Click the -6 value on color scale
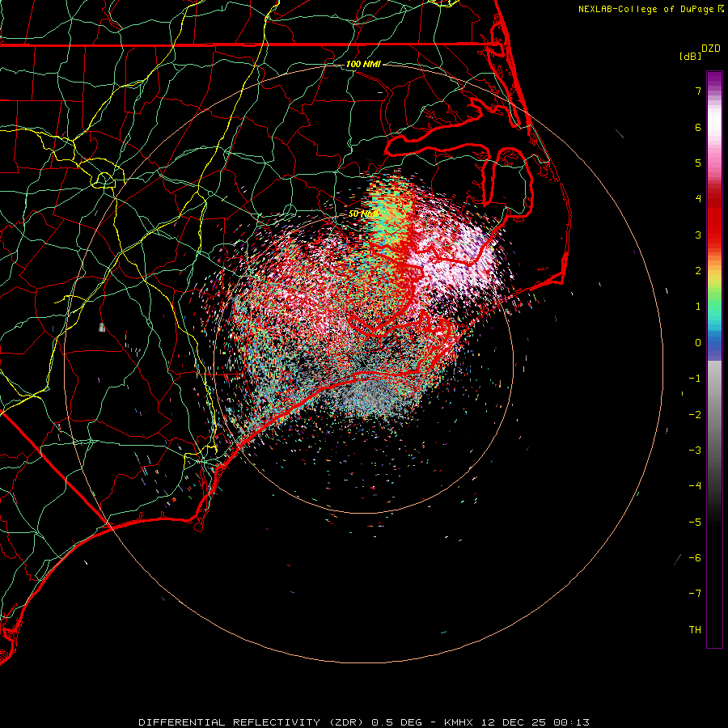 click(695, 558)
